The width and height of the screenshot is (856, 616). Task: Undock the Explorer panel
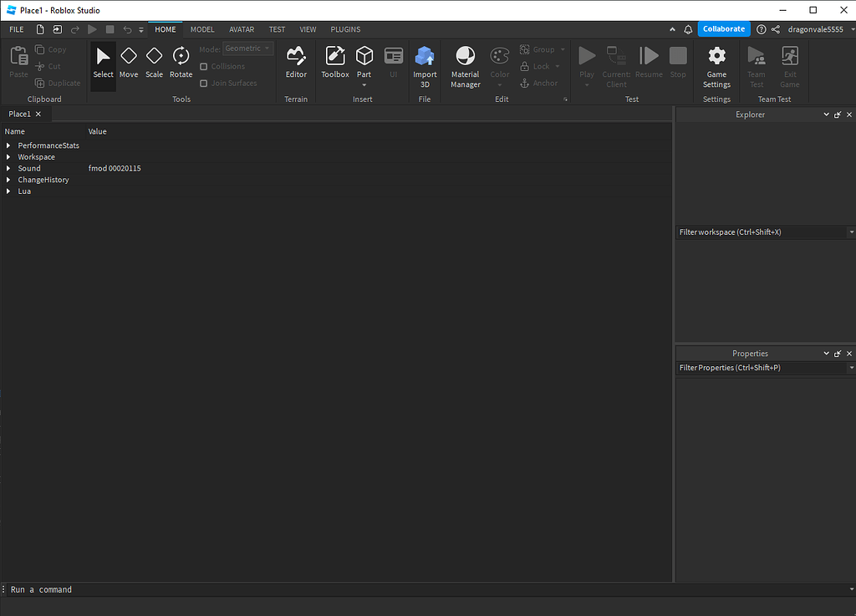click(838, 115)
